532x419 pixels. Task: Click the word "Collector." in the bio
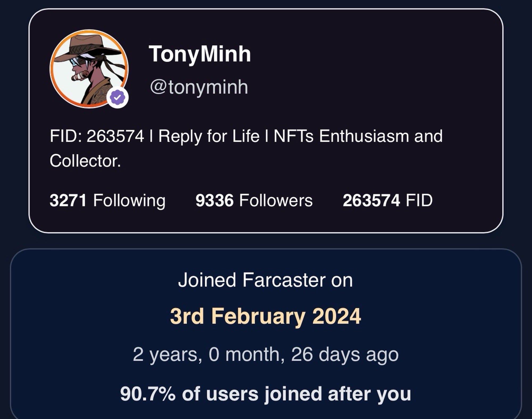[x=85, y=161]
